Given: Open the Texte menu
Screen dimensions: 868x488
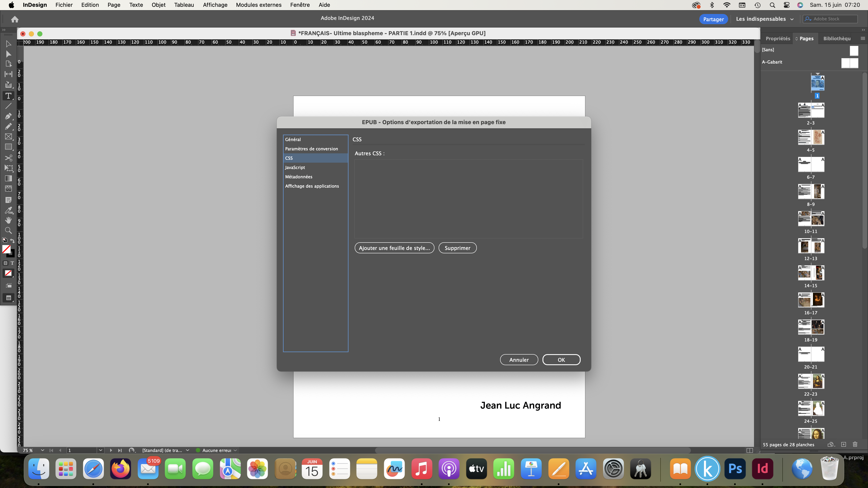Looking at the screenshot, I should [x=136, y=5].
